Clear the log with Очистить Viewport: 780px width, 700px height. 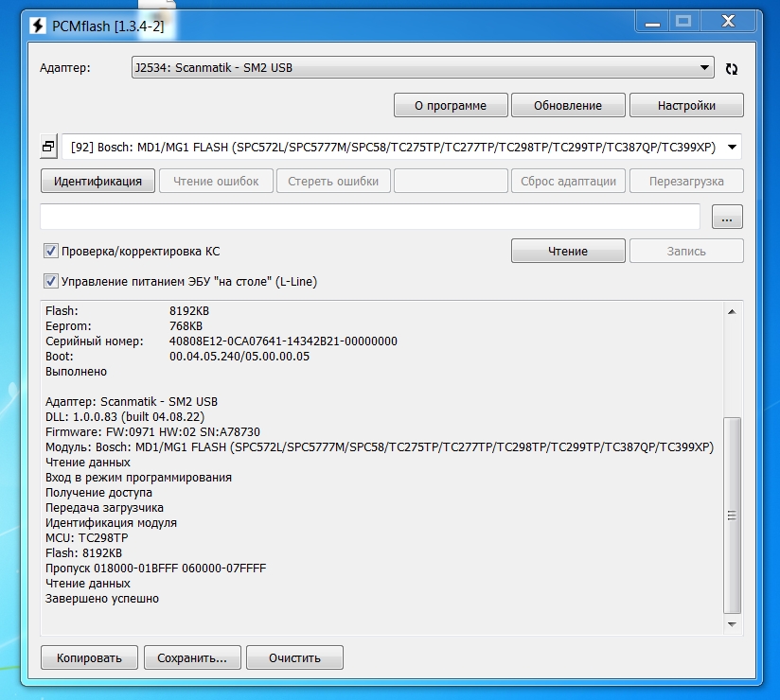[294, 657]
